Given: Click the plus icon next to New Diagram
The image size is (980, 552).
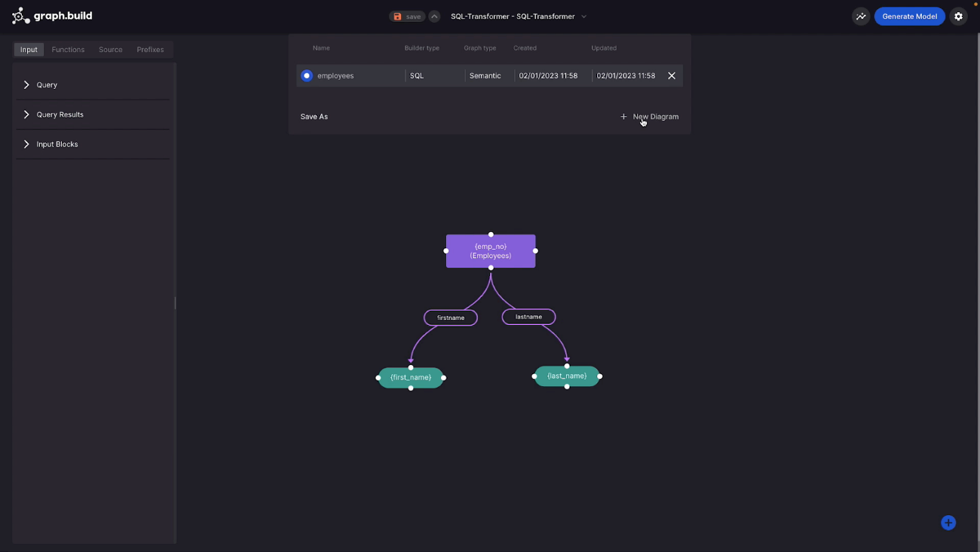Looking at the screenshot, I should click(x=623, y=117).
